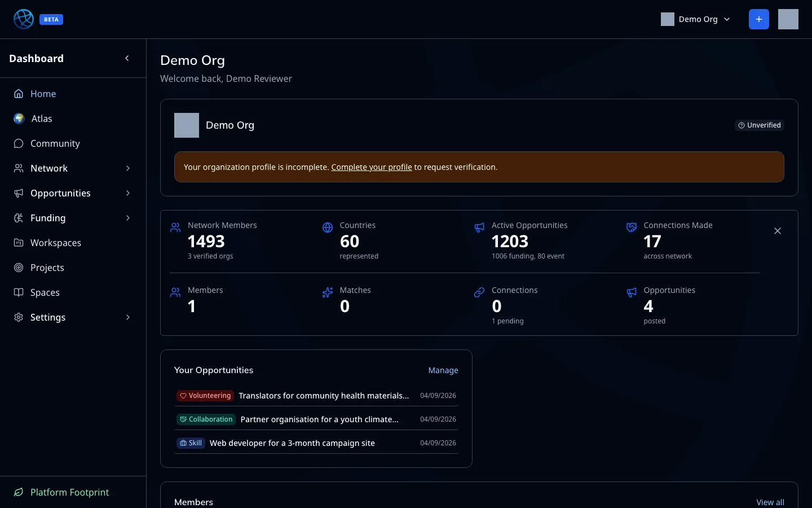Click the Connections link chain icon
The image size is (812, 508).
(x=479, y=292)
